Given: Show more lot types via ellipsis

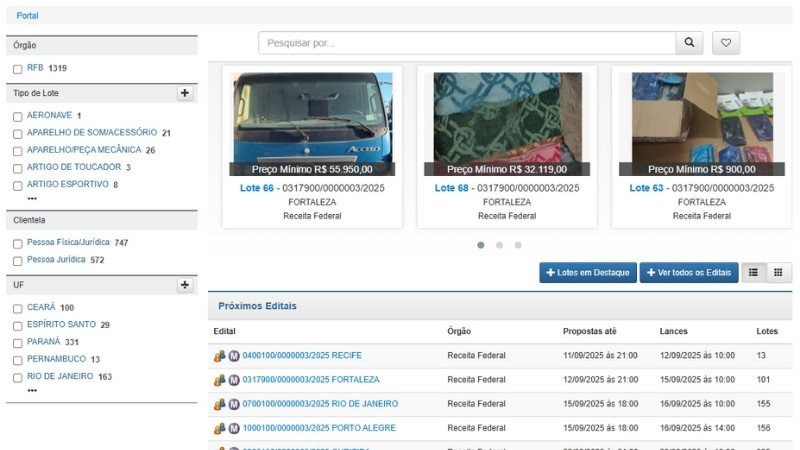Looking at the screenshot, I should tap(32, 199).
